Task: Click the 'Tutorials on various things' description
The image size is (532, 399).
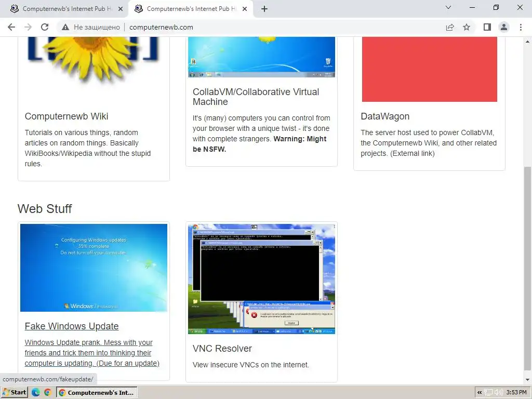Action: click(87, 148)
